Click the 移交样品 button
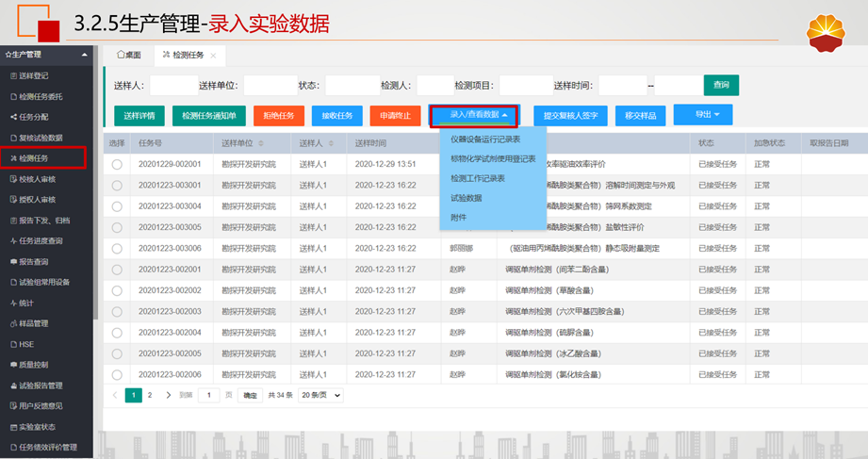The width and height of the screenshot is (868, 459). (x=641, y=116)
